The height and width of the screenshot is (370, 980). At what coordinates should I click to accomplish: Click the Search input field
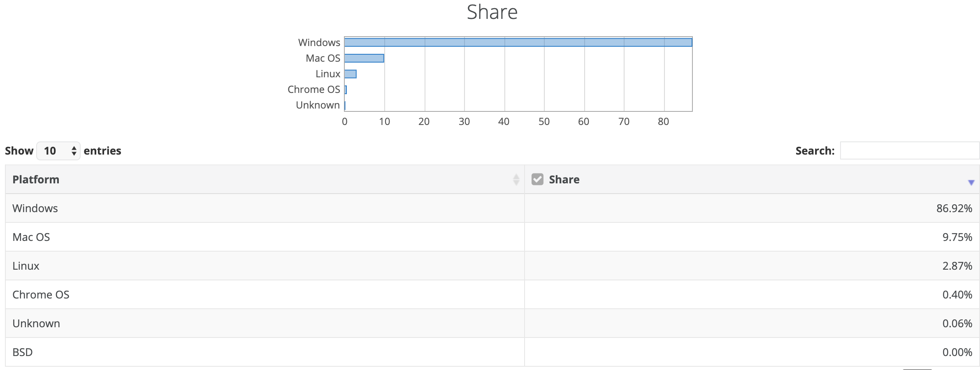(909, 151)
